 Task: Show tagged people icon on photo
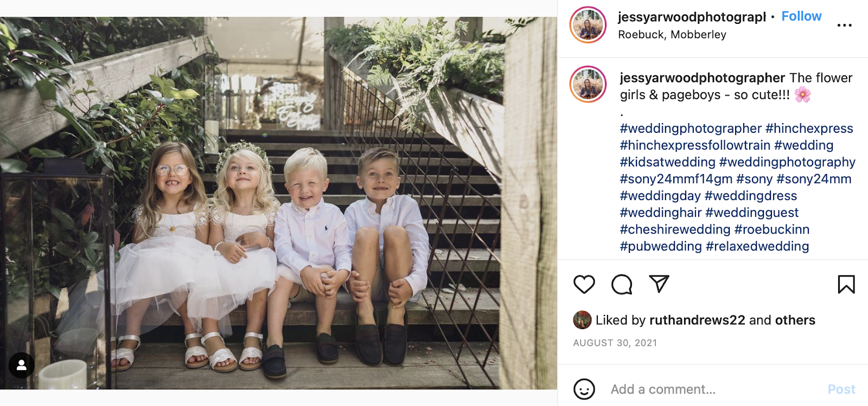tap(22, 365)
